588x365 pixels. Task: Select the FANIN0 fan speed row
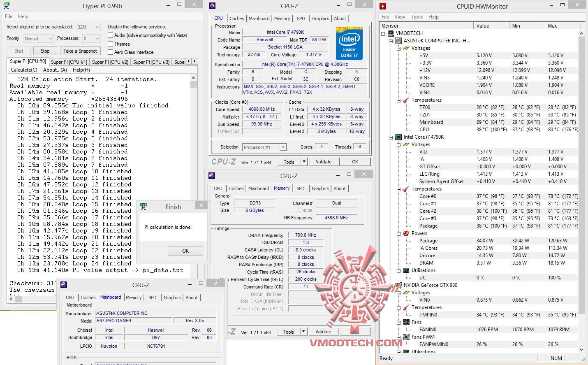[498, 330]
